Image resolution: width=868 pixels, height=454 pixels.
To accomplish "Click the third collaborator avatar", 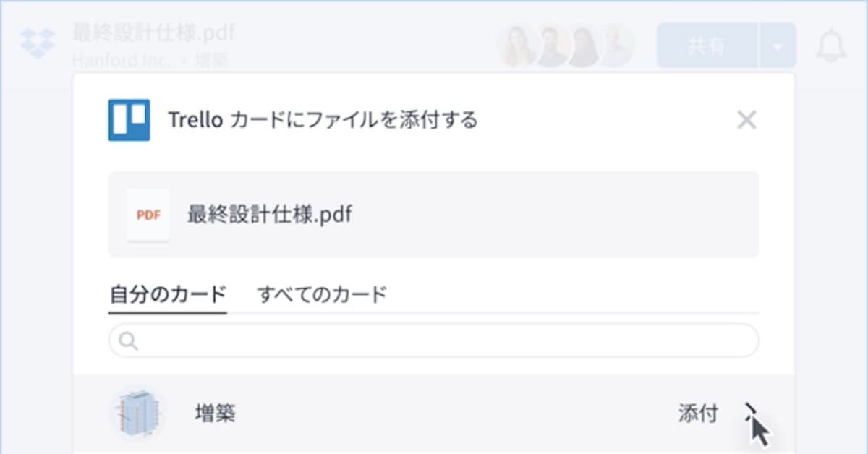I will (x=583, y=46).
